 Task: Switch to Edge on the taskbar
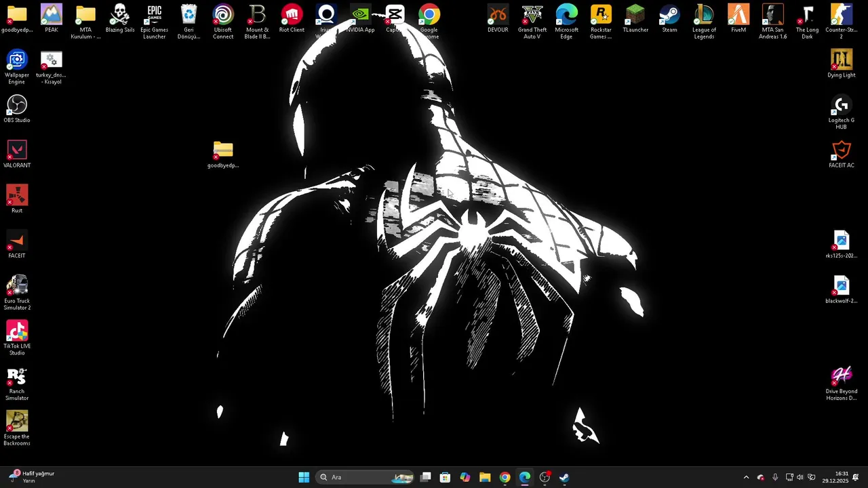coord(524,477)
